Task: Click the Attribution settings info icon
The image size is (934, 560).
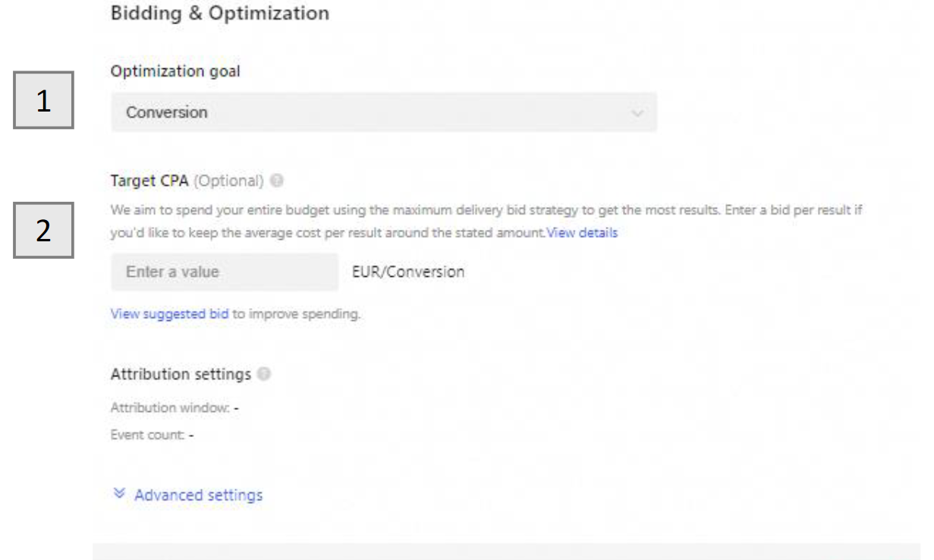Action: 263,374
